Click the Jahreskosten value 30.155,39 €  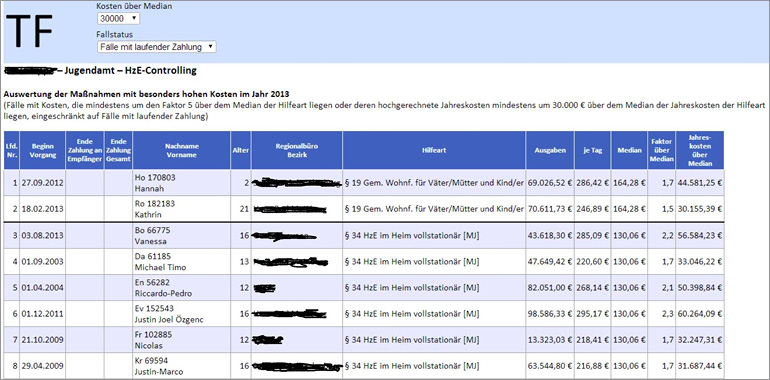(x=700, y=209)
